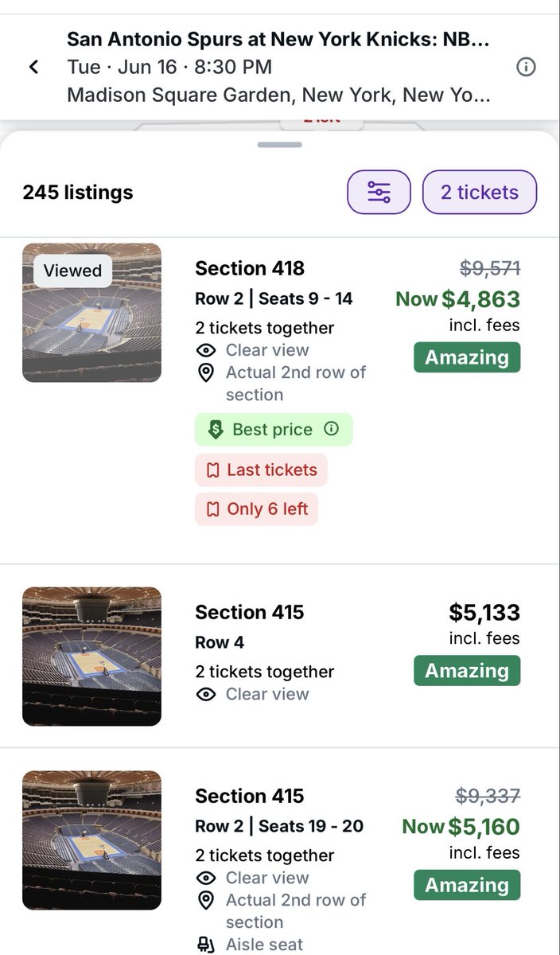Image resolution: width=560 pixels, height=955 pixels.
Task: Tap the Best price info icon
Action: pos(332,429)
